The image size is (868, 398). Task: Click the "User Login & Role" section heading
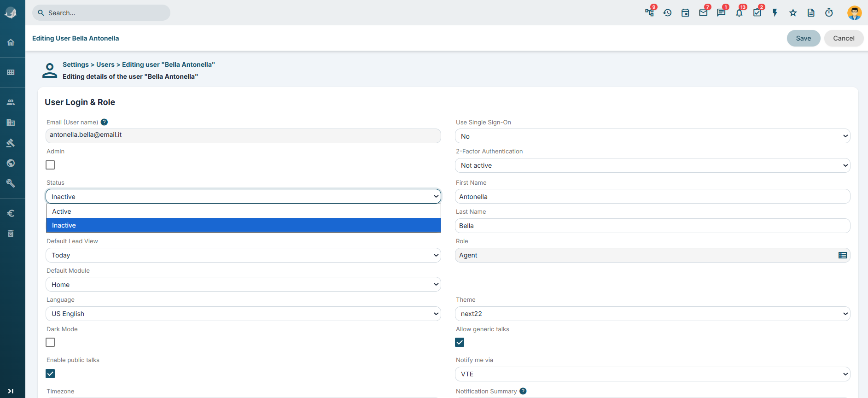(x=80, y=102)
